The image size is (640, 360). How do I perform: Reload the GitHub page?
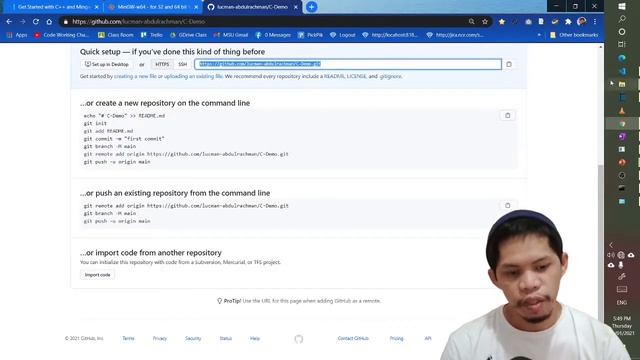point(36,21)
